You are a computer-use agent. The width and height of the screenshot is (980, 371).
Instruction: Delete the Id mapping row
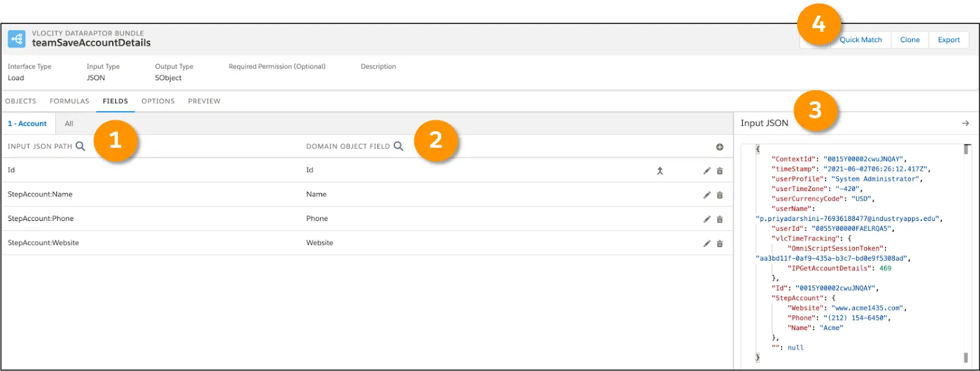(x=720, y=171)
